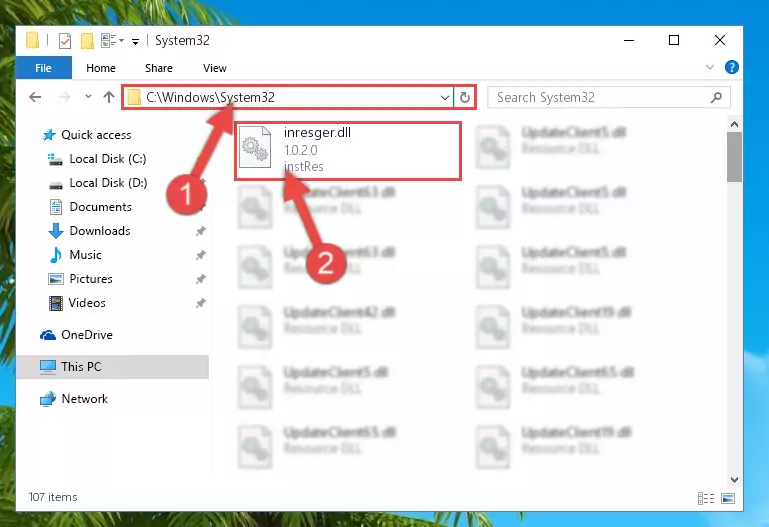The width and height of the screenshot is (769, 527).
Task: Open the Customize Quick Access Toolbar arrow
Action: point(135,42)
